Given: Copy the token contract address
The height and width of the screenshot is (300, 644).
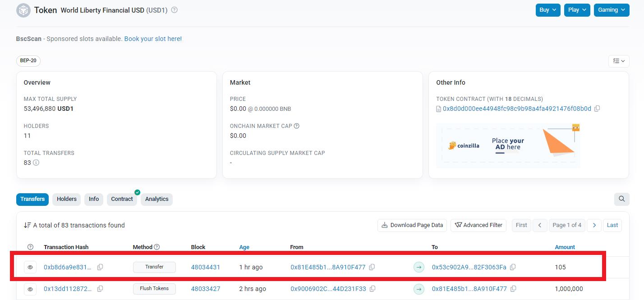Looking at the screenshot, I should (597, 109).
